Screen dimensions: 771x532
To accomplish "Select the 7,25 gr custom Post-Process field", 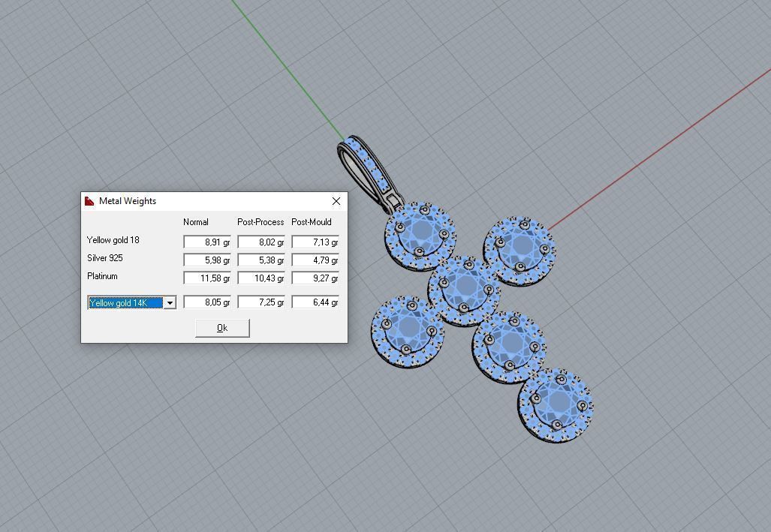I will pyautogui.click(x=261, y=302).
